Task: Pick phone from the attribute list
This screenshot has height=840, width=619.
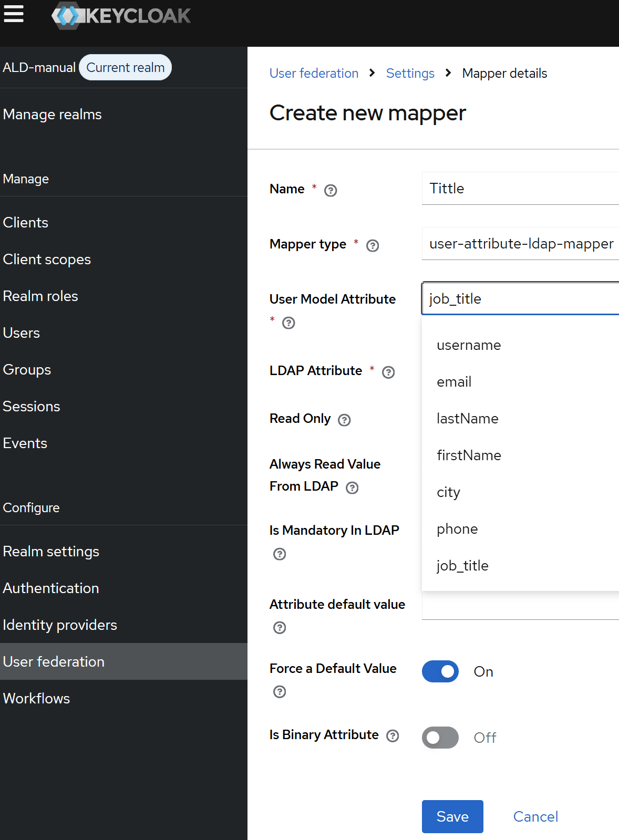Action: (x=520, y=529)
